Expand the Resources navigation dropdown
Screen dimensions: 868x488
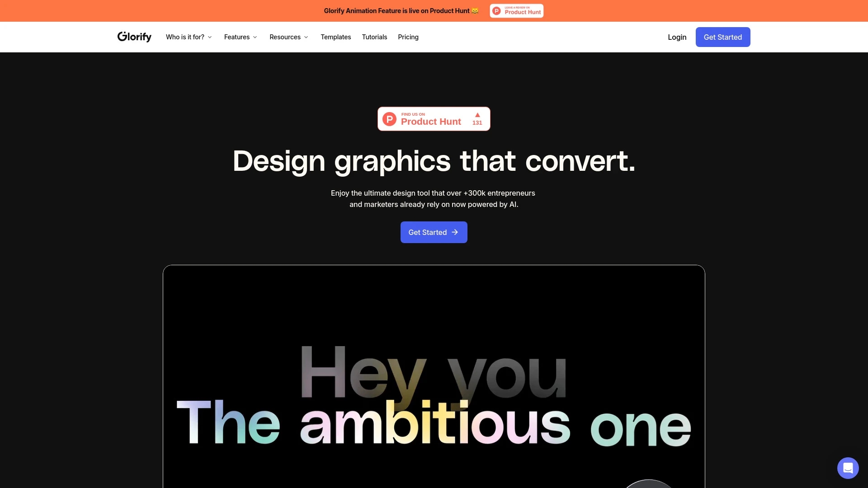tap(288, 37)
